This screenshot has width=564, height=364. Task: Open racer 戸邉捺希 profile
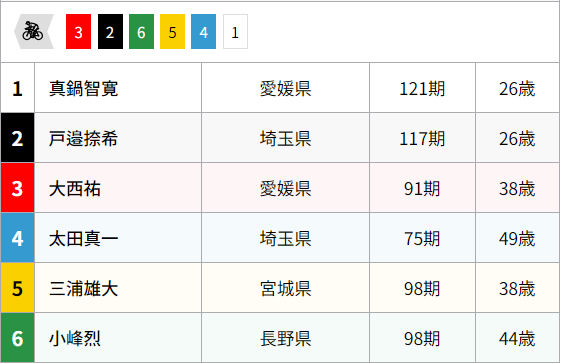pyautogui.click(x=83, y=138)
